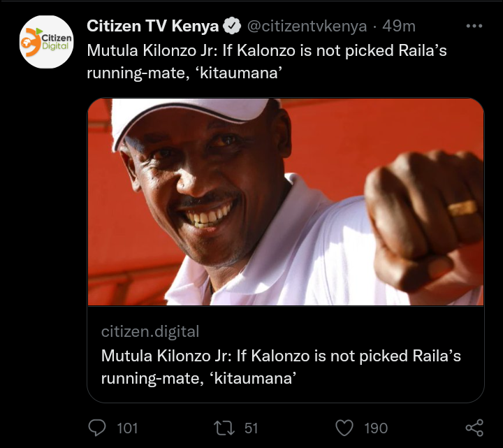Open the link card headline about Kalonzo

281,367
